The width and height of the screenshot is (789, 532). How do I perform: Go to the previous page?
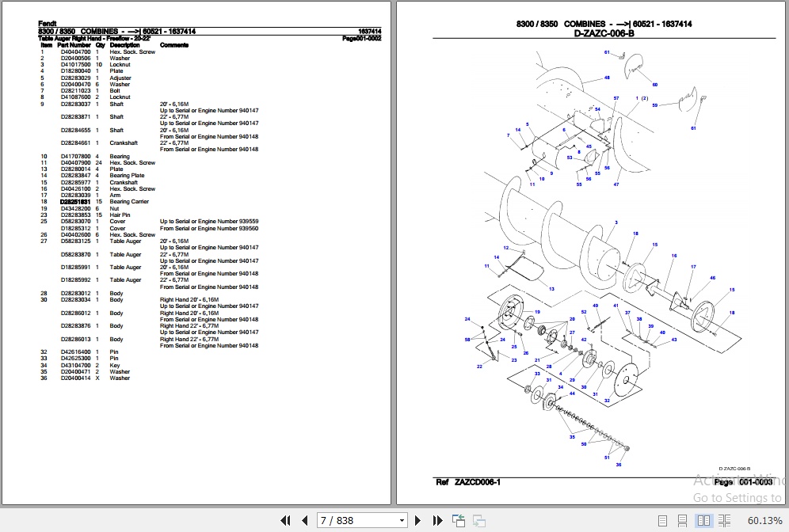click(305, 520)
